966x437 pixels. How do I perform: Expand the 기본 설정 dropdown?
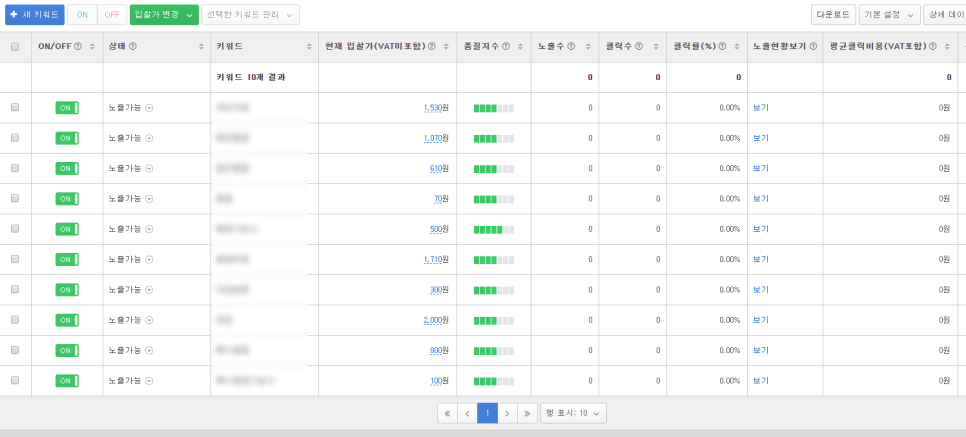pyautogui.click(x=890, y=15)
